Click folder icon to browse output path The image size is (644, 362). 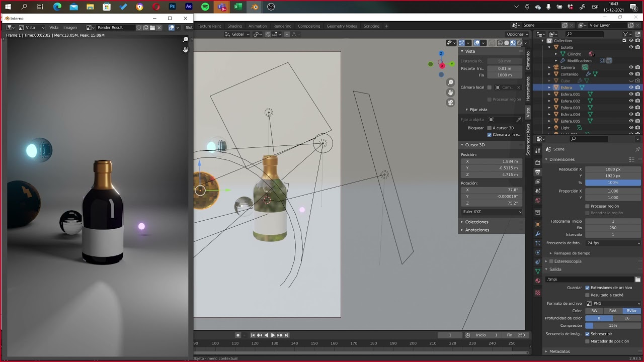pyautogui.click(x=637, y=280)
